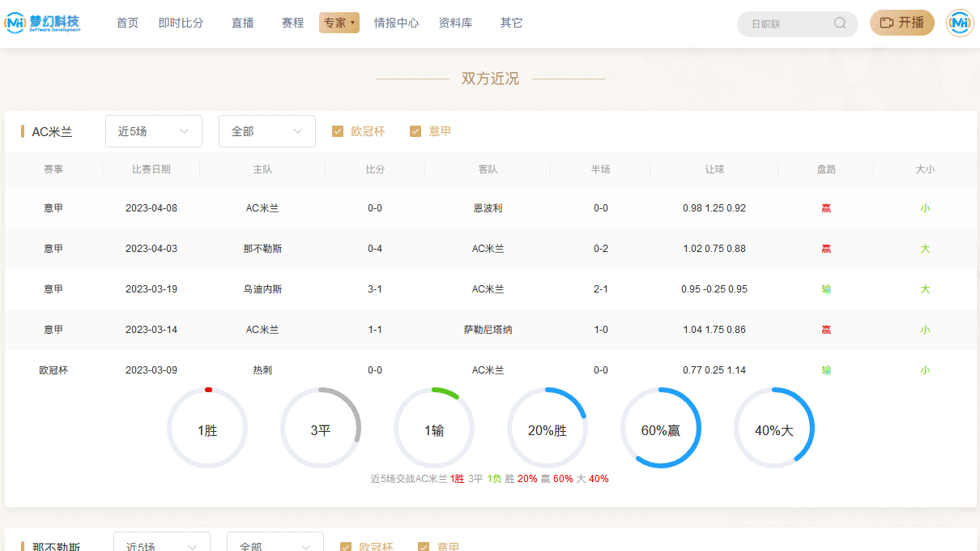Click the away team 恩波利
Screen dimensions: 980x551
[488, 208]
